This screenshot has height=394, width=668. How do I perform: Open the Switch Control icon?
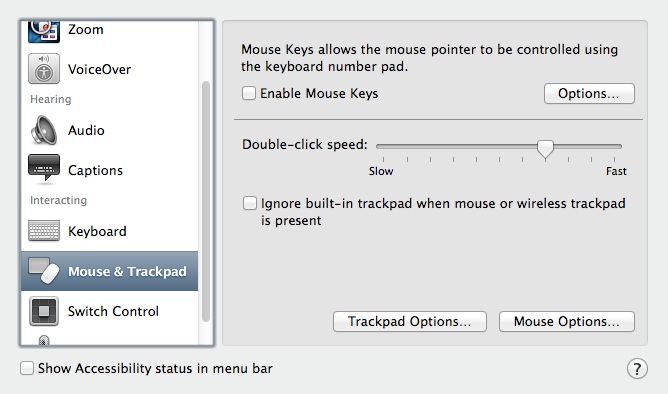click(44, 311)
